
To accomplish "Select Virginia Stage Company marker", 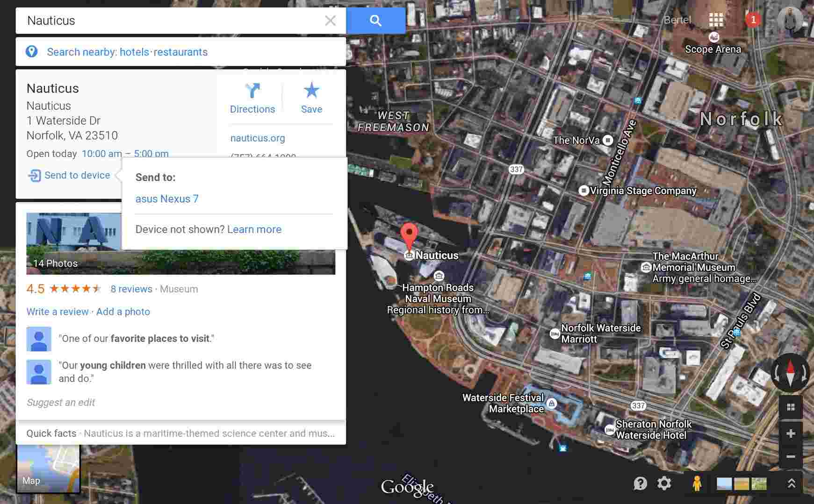I will [583, 191].
